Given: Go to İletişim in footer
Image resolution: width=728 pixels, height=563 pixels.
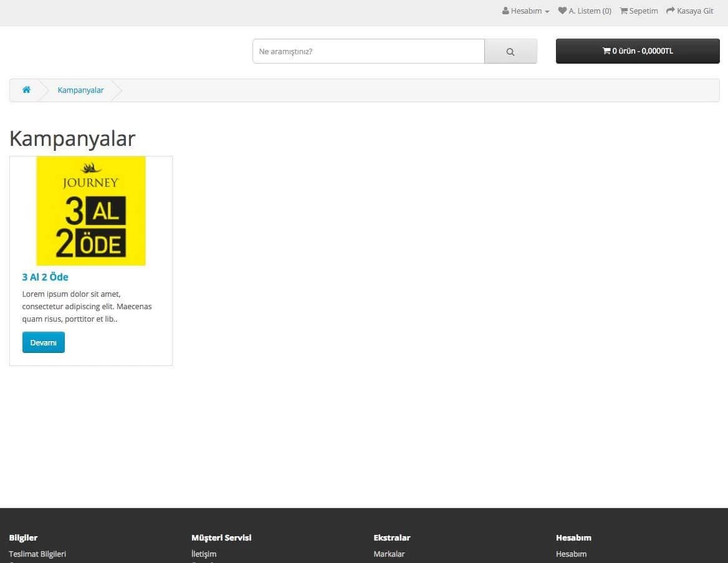Looking at the screenshot, I should tap(204, 554).
